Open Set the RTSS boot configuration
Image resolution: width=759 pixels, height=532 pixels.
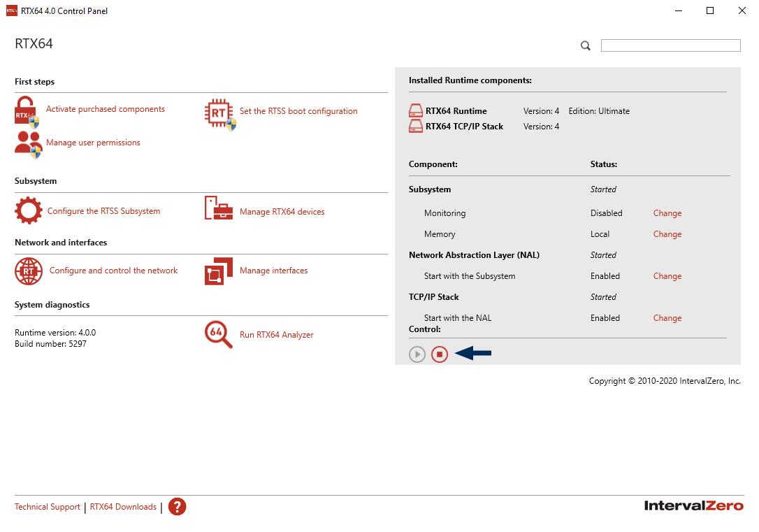[298, 111]
